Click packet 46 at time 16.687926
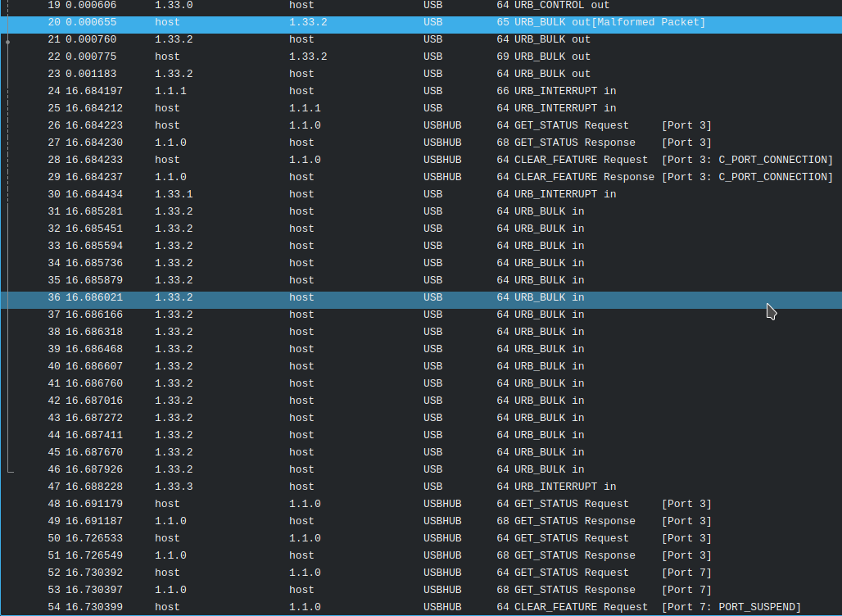The height and width of the screenshot is (616, 842). (x=410, y=469)
